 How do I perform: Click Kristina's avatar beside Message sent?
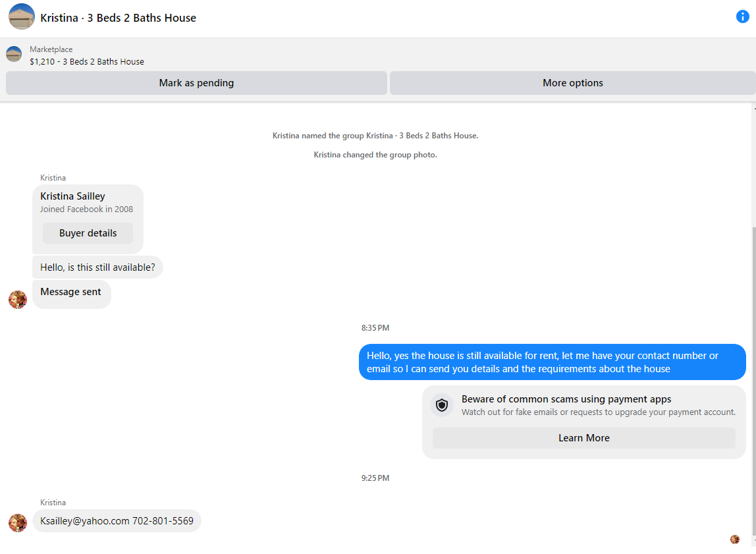point(18,300)
